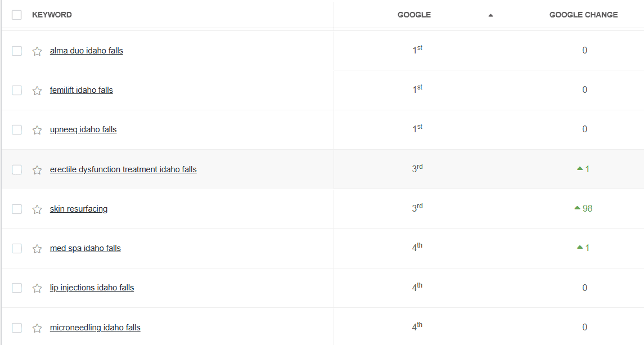
Task: Star the alma duo idaho falls keyword
Action: [37, 51]
